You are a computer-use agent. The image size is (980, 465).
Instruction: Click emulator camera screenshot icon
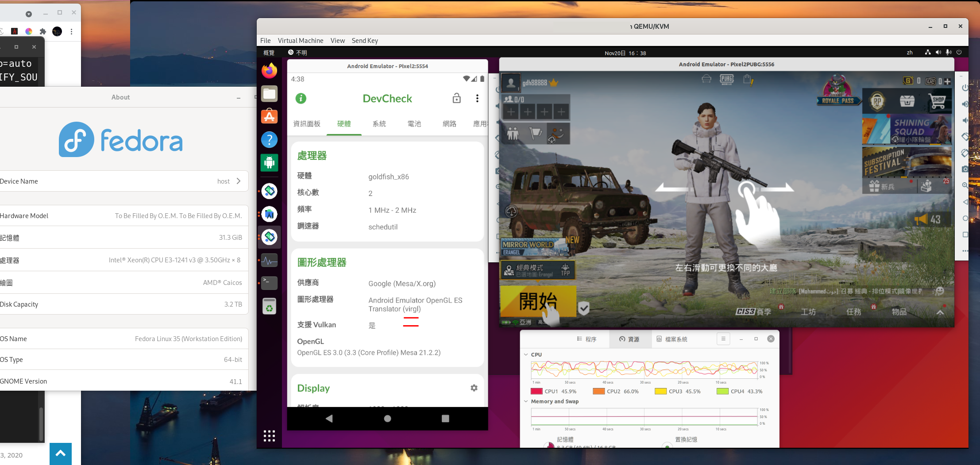click(x=965, y=169)
